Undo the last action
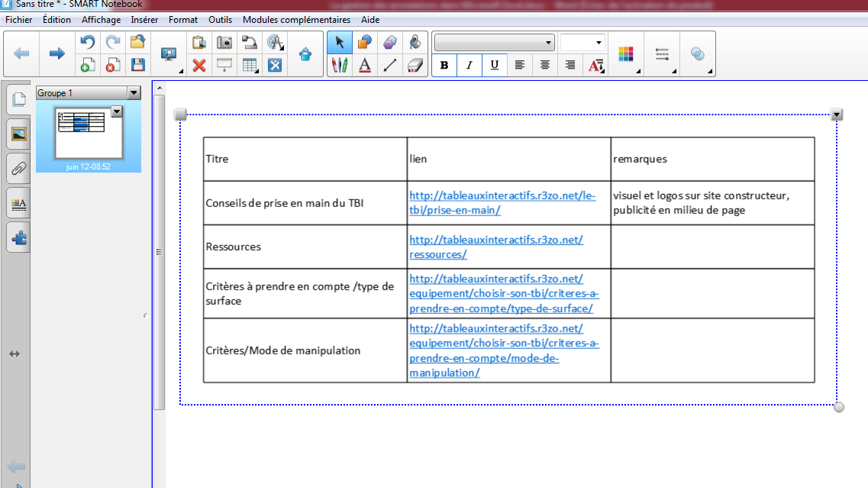Image resolution: width=868 pixels, height=488 pixels. pyautogui.click(x=88, y=42)
